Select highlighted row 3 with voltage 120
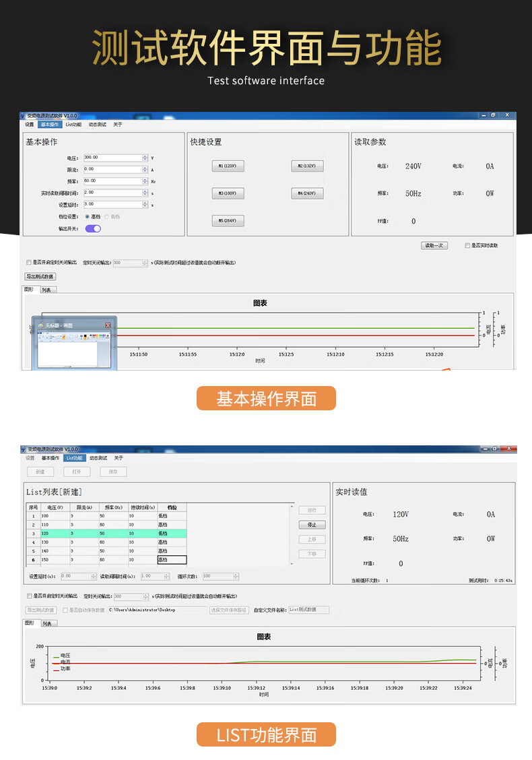The height and width of the screenshot is (760, 532). pyautogui.click(x=106, y=534)
